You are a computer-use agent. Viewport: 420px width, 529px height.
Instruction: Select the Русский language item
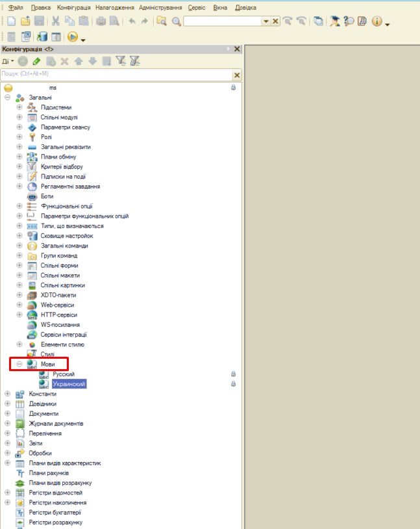[64, 374]
